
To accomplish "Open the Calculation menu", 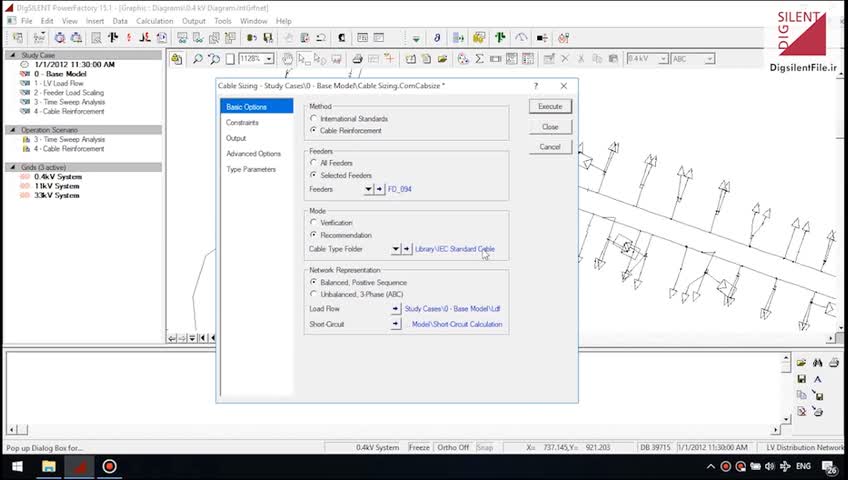I will click(154, 21).
